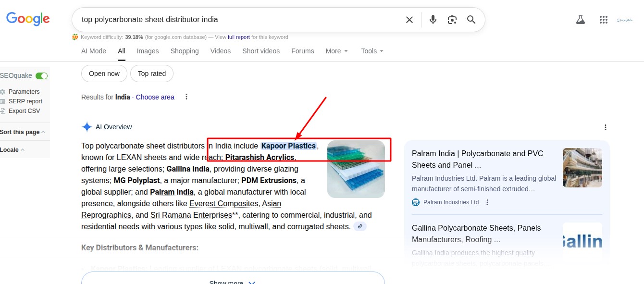This screenshot has height=284, width=644.
Task: Apply the Open now filter
Action: click(x=104, y=74)
